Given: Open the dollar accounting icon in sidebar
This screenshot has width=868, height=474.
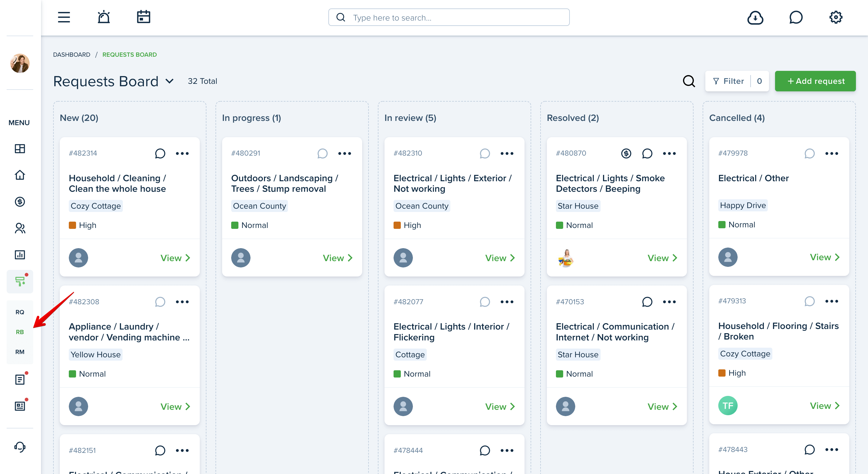Looking at the screenshot, I should click(x=20, y=202).
